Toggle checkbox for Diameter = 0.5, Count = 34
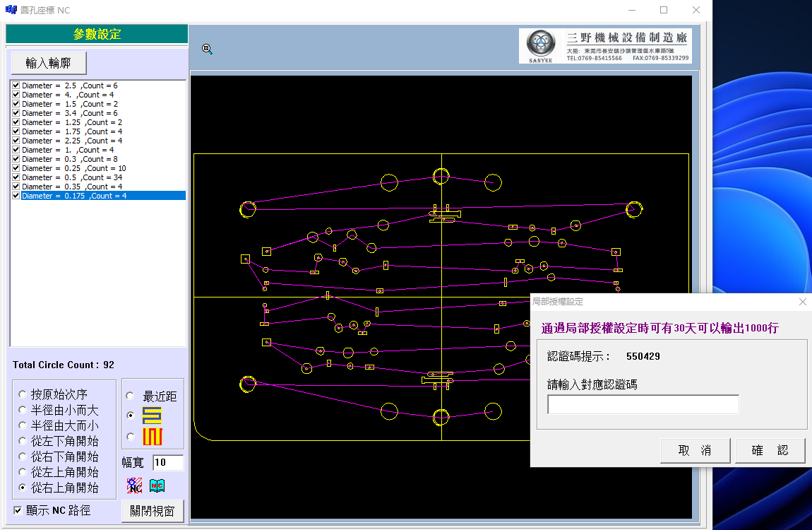The height and width of the screenshot is (530, 812). (x=16, y=177)
